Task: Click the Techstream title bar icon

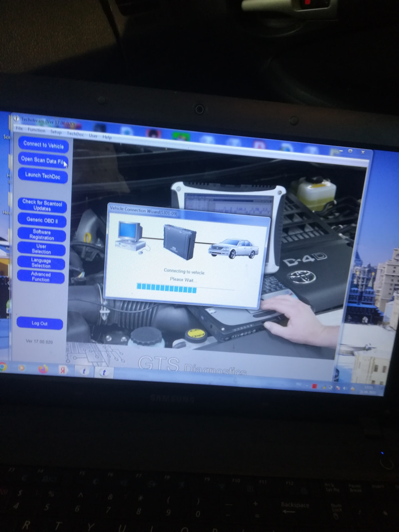Action: (17, 118)
